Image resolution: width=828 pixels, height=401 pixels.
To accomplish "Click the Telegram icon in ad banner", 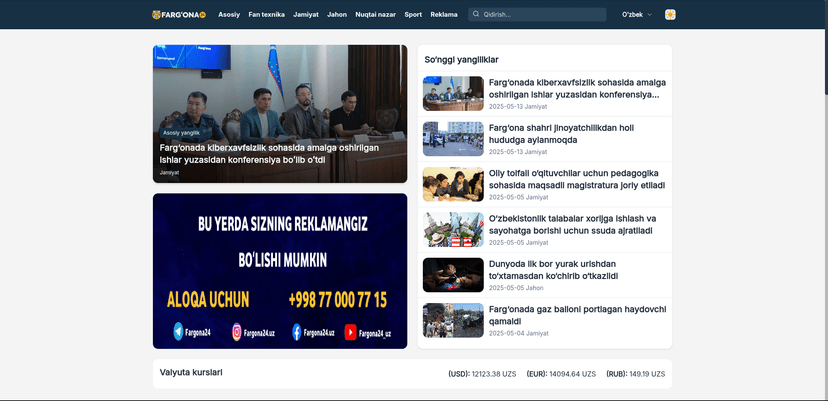I will tap(179, 332).
